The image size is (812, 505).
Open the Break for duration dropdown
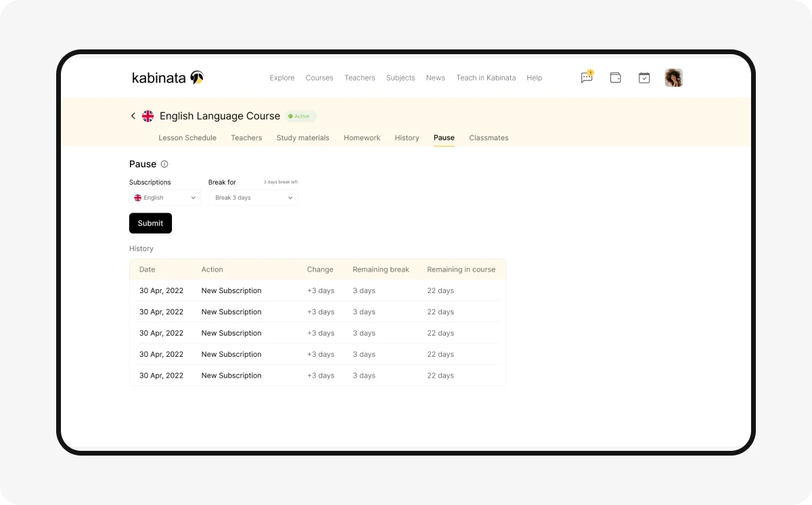[x=253, y=198]
